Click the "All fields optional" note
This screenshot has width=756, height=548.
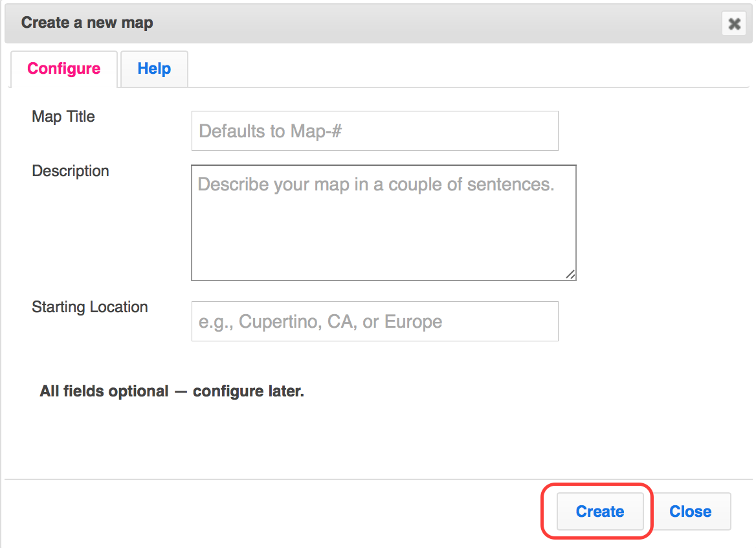click(172, 391)
